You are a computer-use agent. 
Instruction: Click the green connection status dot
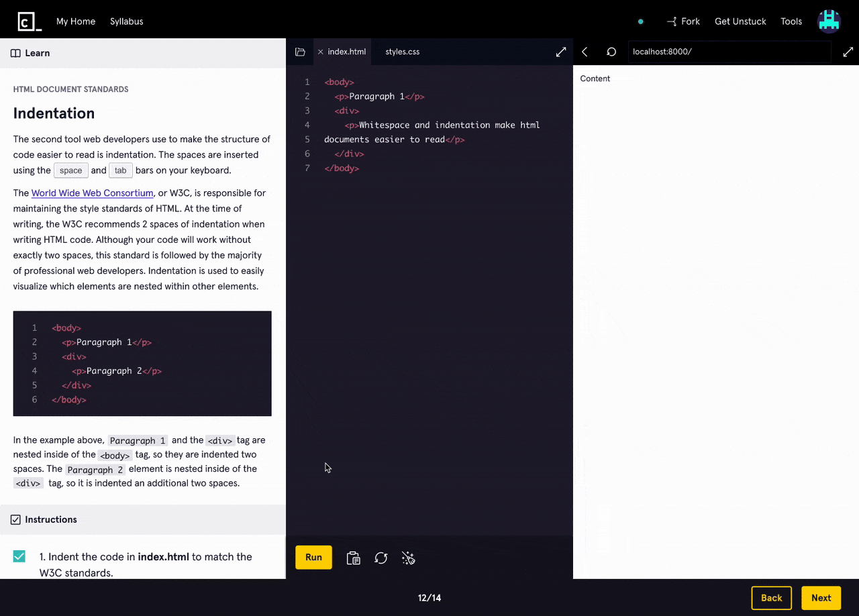coord(640,21)
